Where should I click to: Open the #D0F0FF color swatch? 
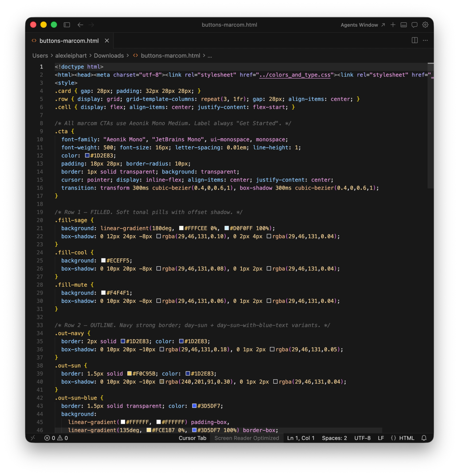(227, 228)
